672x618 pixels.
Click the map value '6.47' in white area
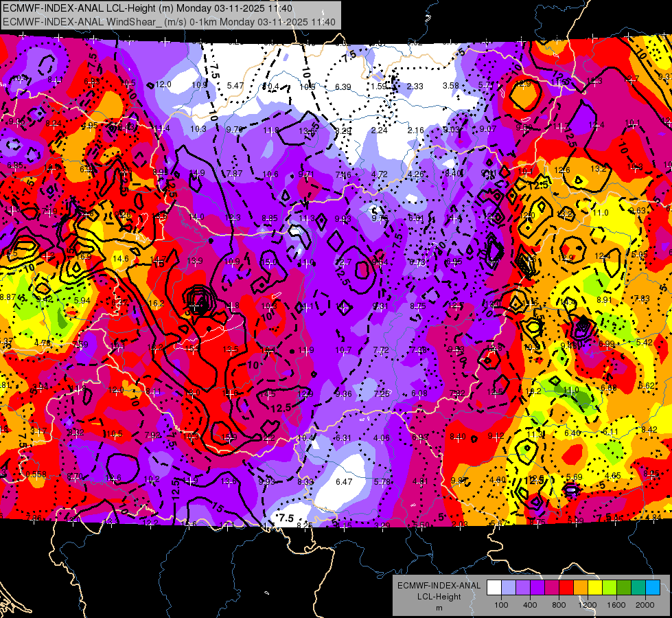344,481
